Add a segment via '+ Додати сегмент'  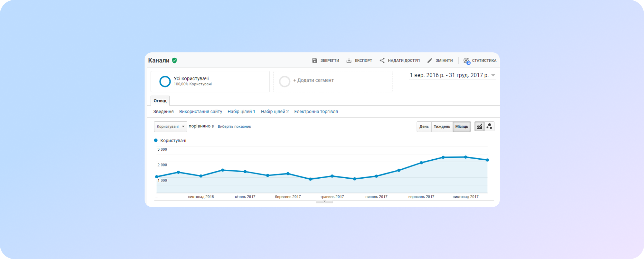[x=313, y=80]
